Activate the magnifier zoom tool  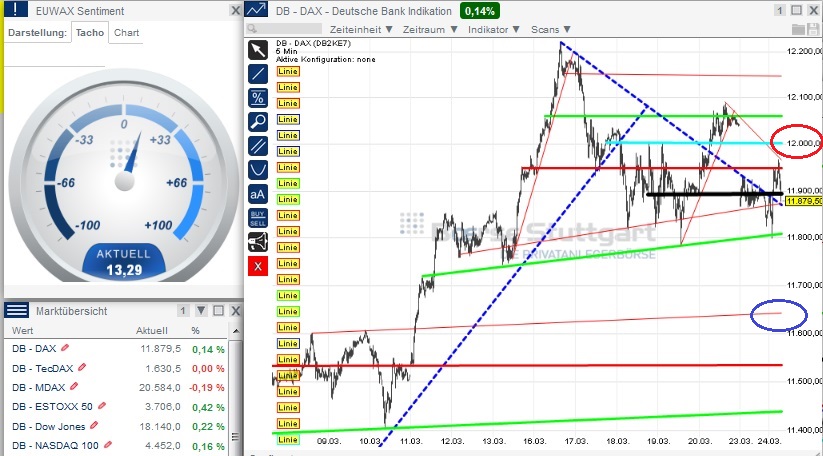(258, 122)
